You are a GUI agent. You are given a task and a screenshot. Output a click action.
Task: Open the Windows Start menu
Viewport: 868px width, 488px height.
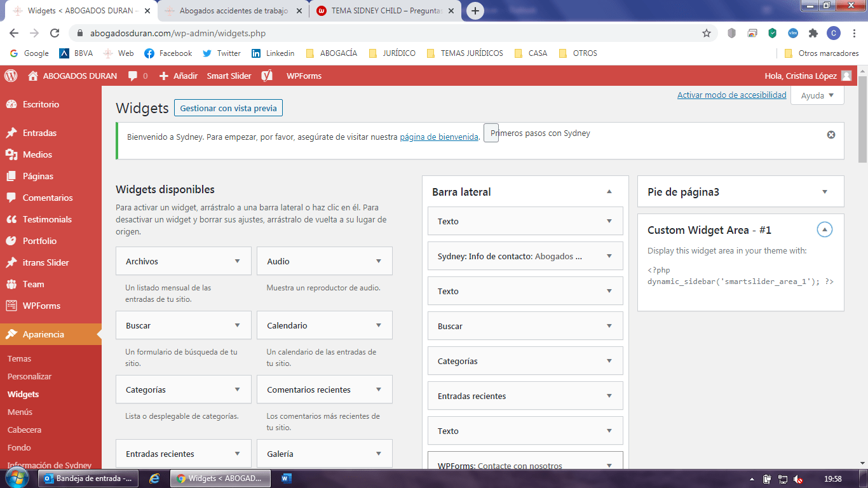coord(17,478)
